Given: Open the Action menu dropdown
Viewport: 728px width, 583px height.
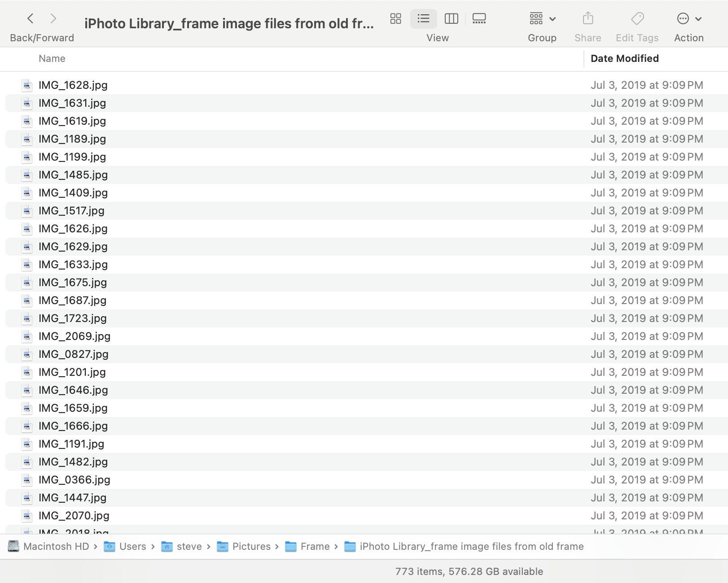Looking at the screenshot, I should (x=689, y=18).
